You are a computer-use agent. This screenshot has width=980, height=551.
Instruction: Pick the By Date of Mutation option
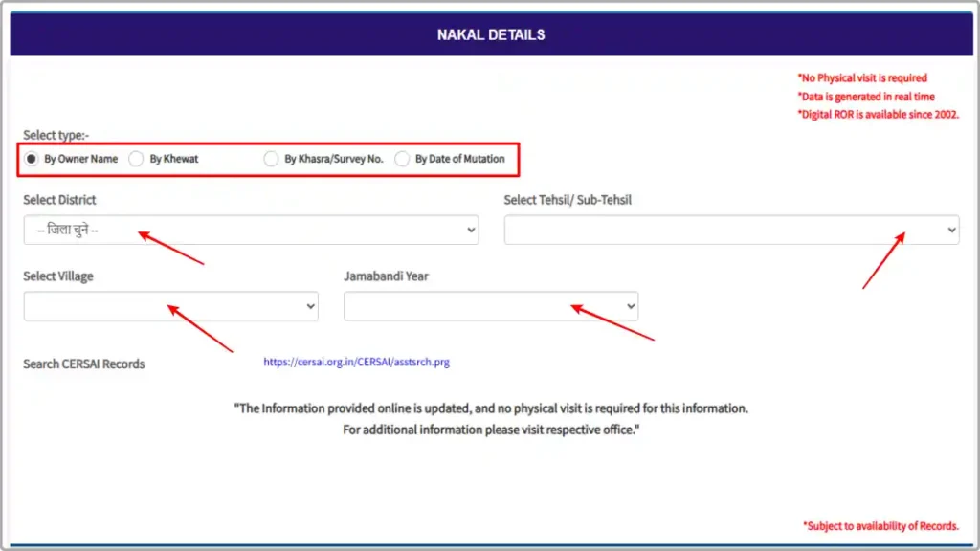[x=402, y=159]
